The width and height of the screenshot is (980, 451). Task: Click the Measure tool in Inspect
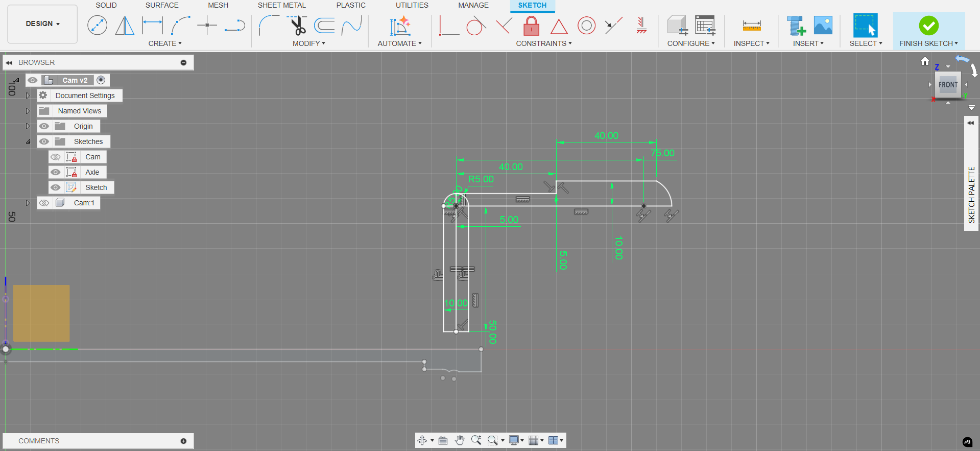tap(752, 26)
